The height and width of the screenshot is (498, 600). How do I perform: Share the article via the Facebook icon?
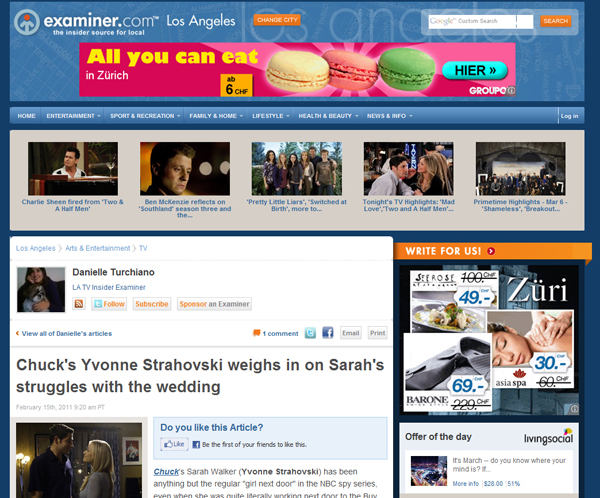click(x=326, y=333)
